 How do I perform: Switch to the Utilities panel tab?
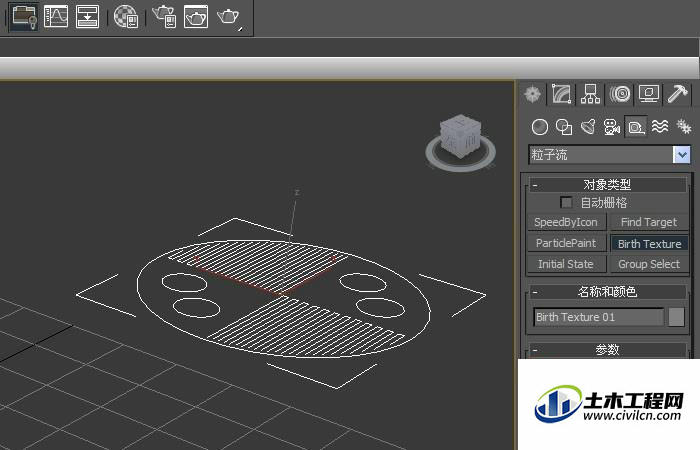pyautogui.click(x=677, y=94)
